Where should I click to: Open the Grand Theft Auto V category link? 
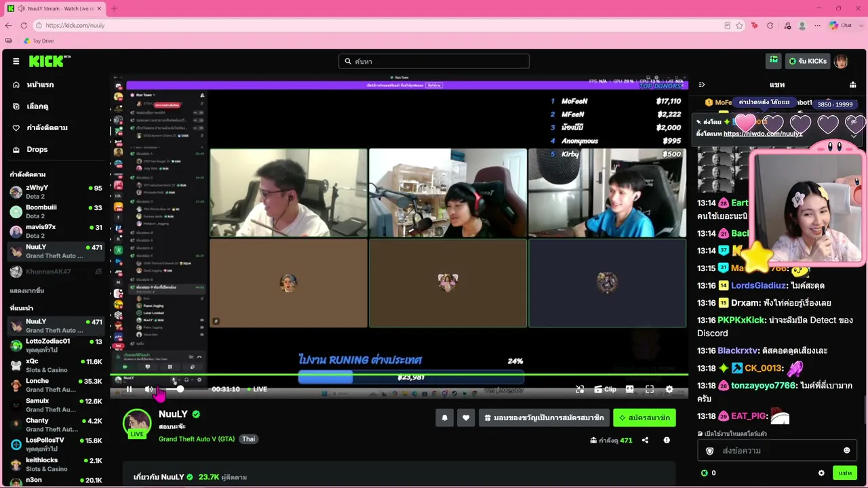point(197,439)
